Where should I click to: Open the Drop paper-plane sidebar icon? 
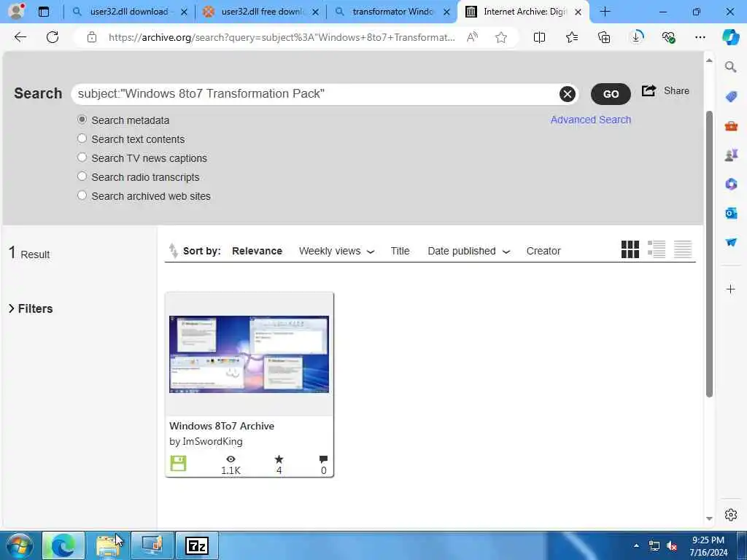coord(731,242)
